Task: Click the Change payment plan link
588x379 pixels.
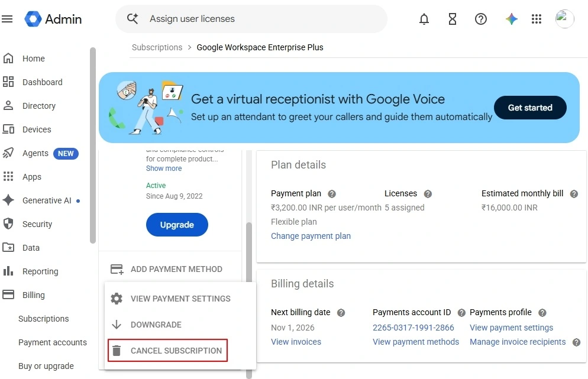Action: tap(311, 236)
